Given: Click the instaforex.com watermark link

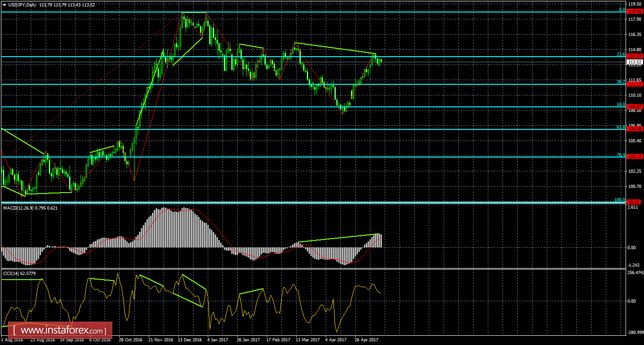Looking at the screenshot, I should click(62, 331).
